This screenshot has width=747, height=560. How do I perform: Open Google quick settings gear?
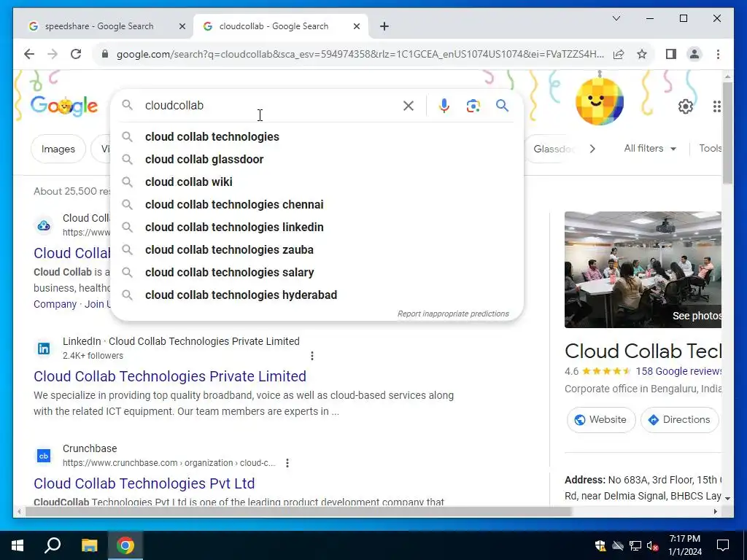[686, 106]
